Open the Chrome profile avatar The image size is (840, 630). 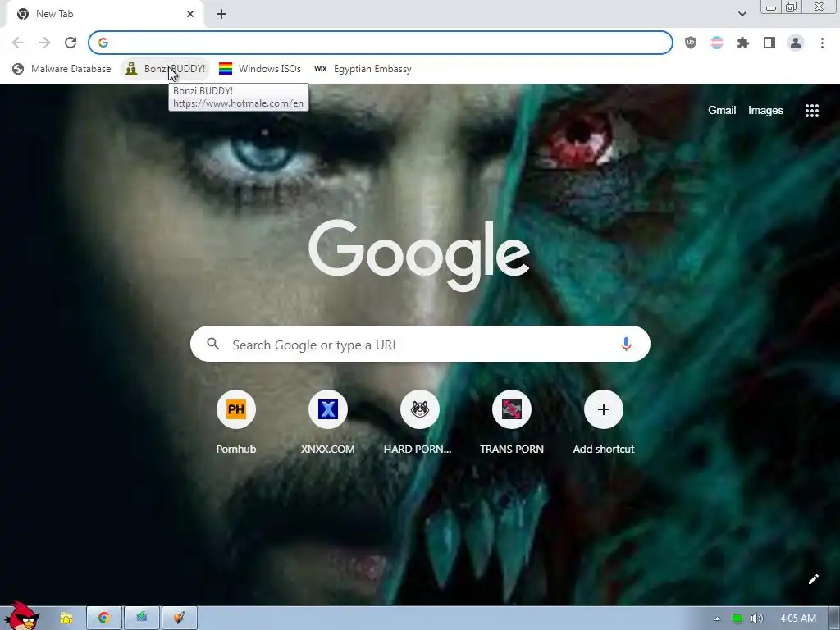[796, 43]
